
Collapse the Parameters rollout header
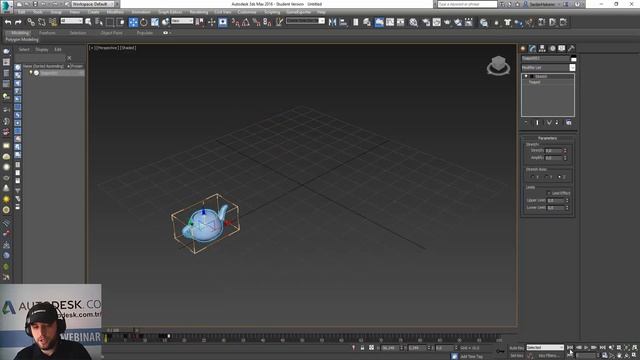[x=547, y=138]
